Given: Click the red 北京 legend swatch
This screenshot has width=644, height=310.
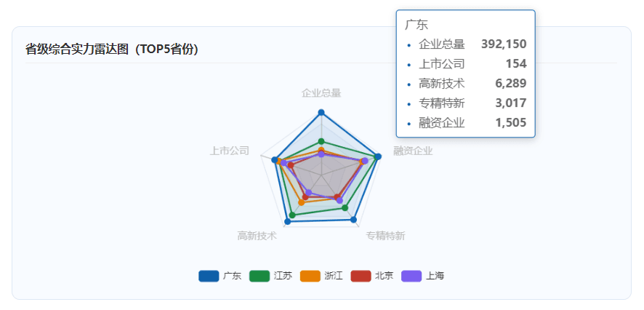Looking at the screenshot, I should (x=361, y=276).
